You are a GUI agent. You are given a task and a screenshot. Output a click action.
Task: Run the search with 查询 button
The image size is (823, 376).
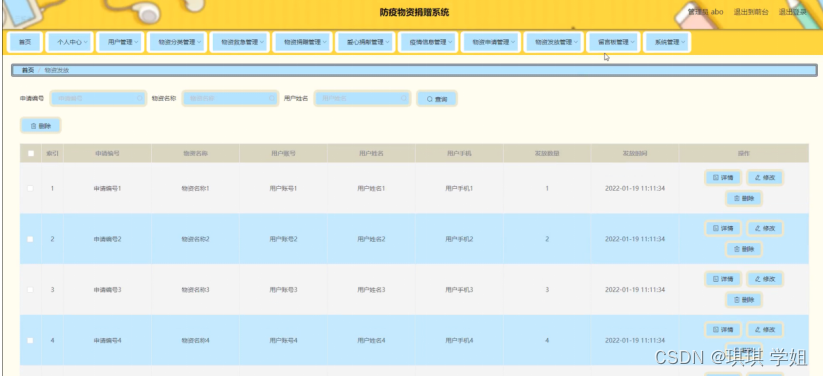(437, 99)
